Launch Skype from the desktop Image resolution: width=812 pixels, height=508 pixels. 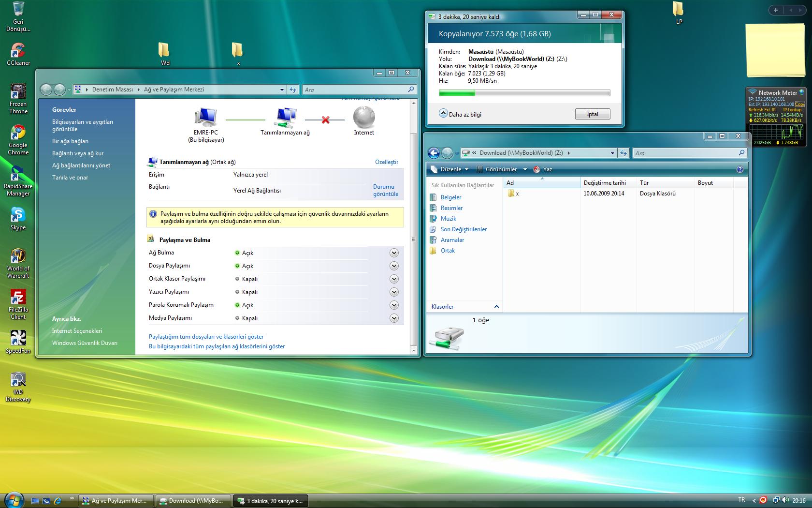coord(18,219)
